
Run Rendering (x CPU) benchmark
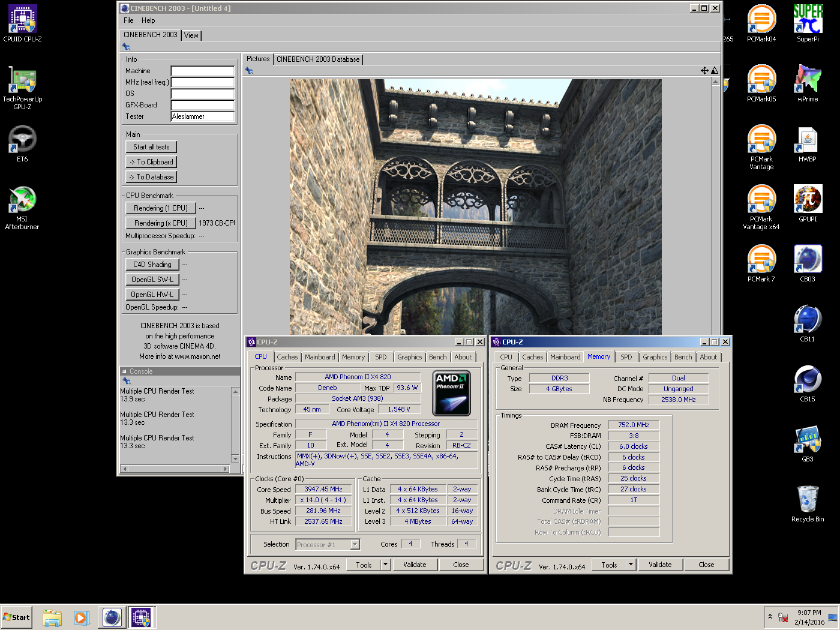[x=161, y=223]
